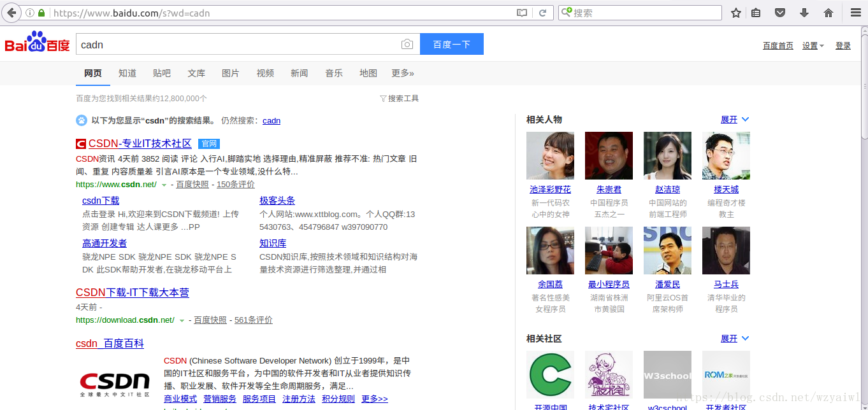Bookmark this page with star icon

735,13
